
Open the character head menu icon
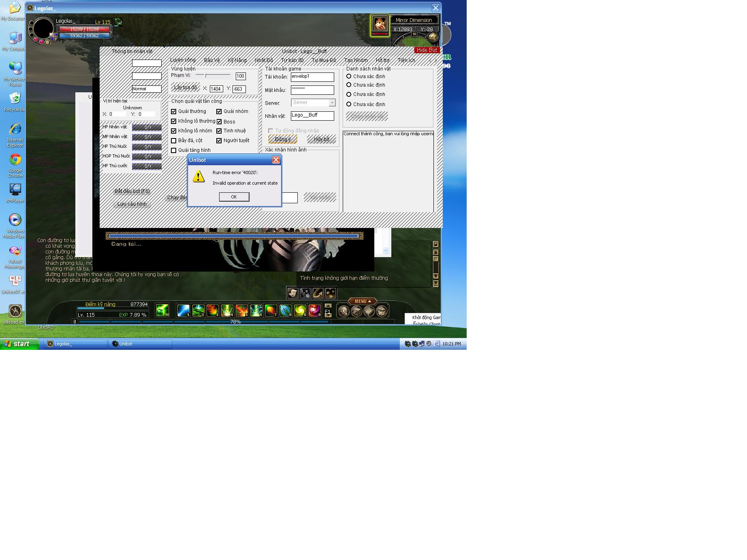pos(344,311)
